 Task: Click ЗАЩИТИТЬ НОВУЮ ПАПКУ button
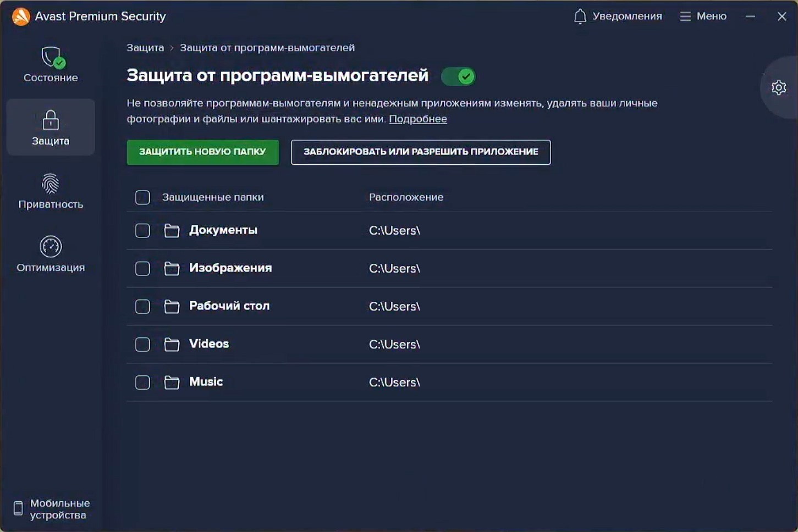[202, 152]
